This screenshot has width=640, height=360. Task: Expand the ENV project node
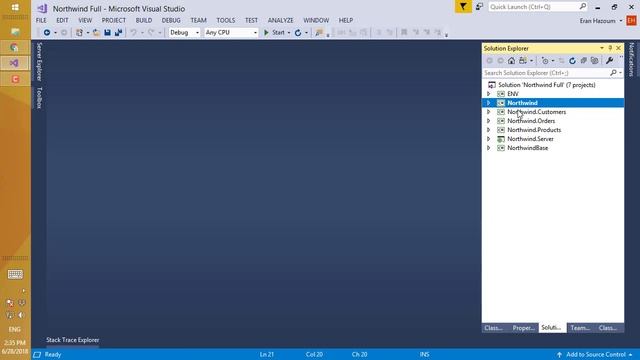pyautogui.click(x=489, y=94)
